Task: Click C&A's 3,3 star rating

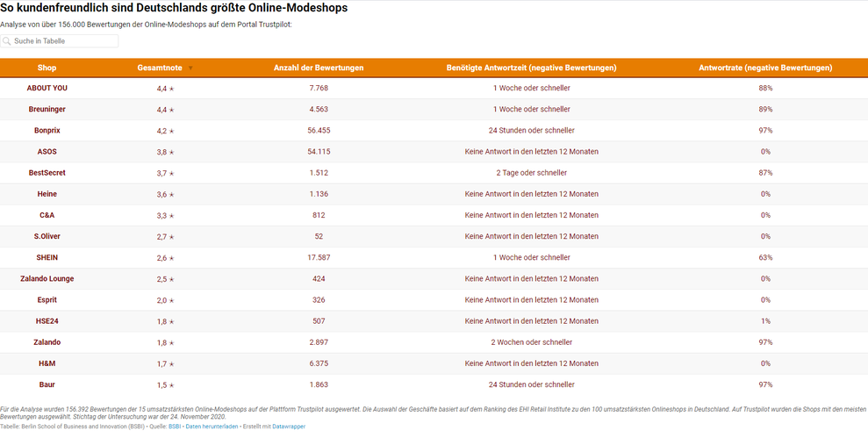Action: [166, 216]
